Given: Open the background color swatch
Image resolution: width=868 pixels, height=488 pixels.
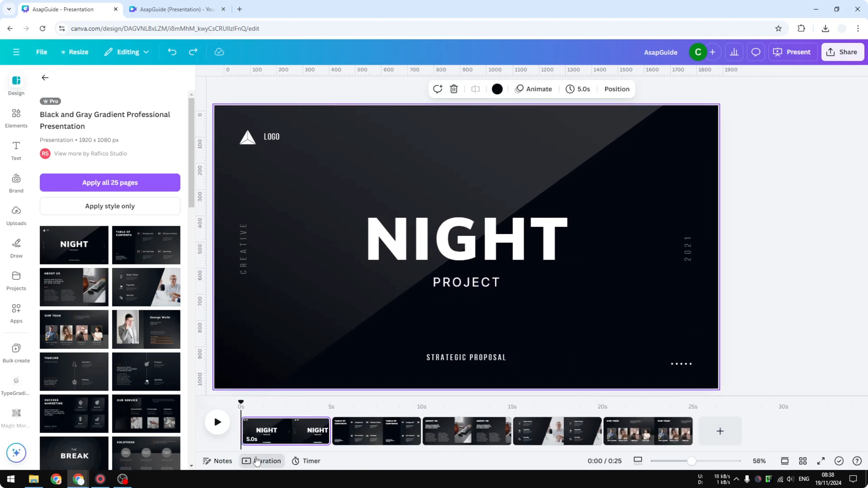Looking at the screenshot, I should [x=497, y=89].
